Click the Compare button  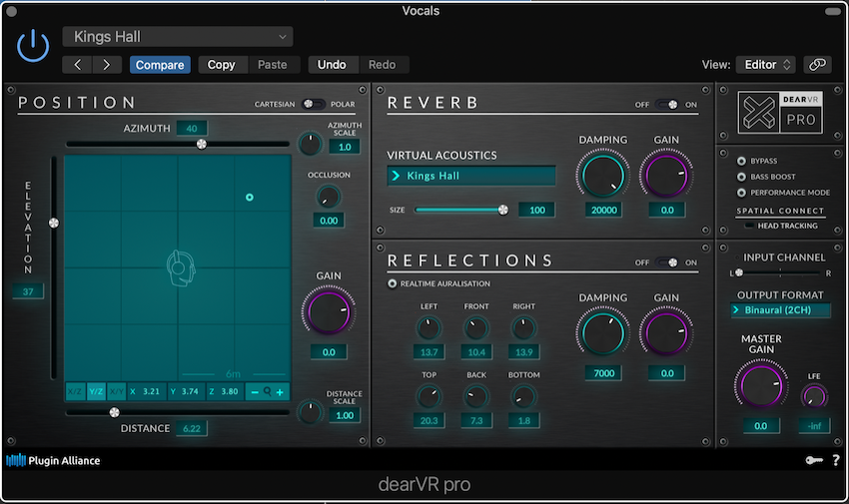[x=160, y=65]
